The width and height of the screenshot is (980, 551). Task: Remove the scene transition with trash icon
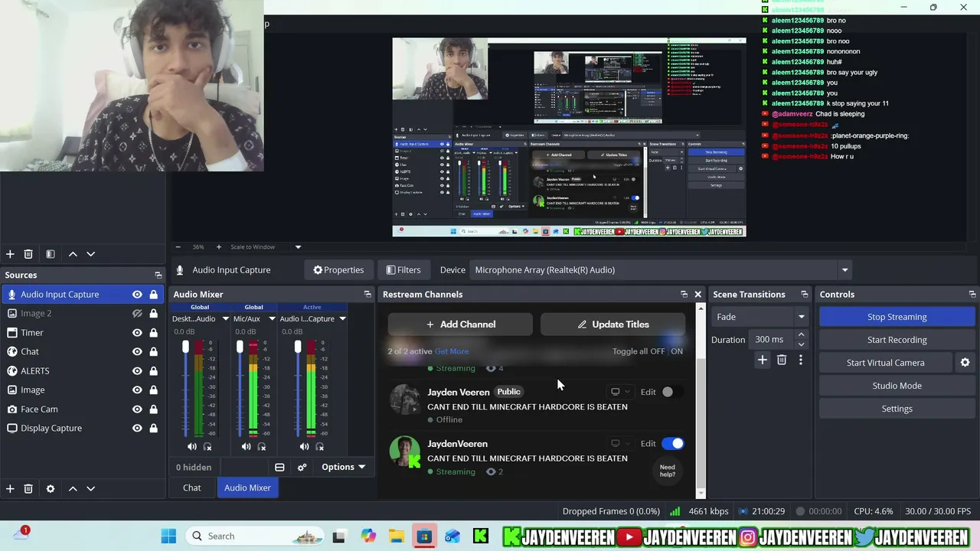[x=782, y=360]
